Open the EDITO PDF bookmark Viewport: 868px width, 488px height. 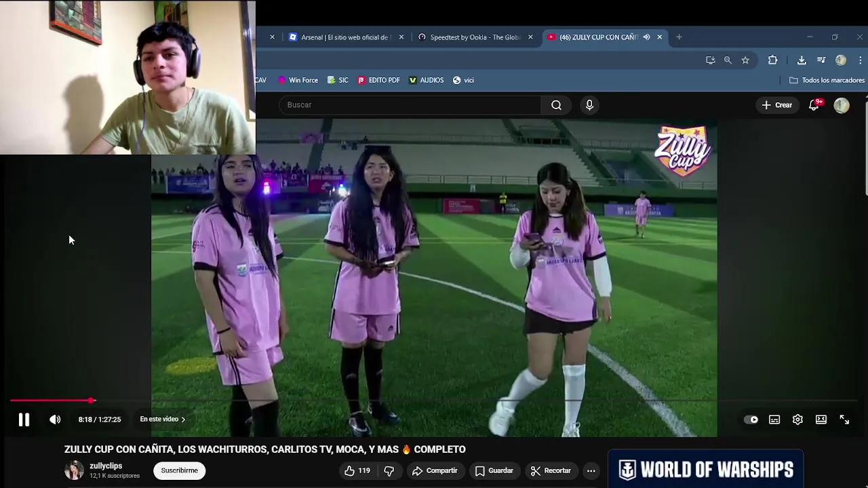tap(378, 80)
